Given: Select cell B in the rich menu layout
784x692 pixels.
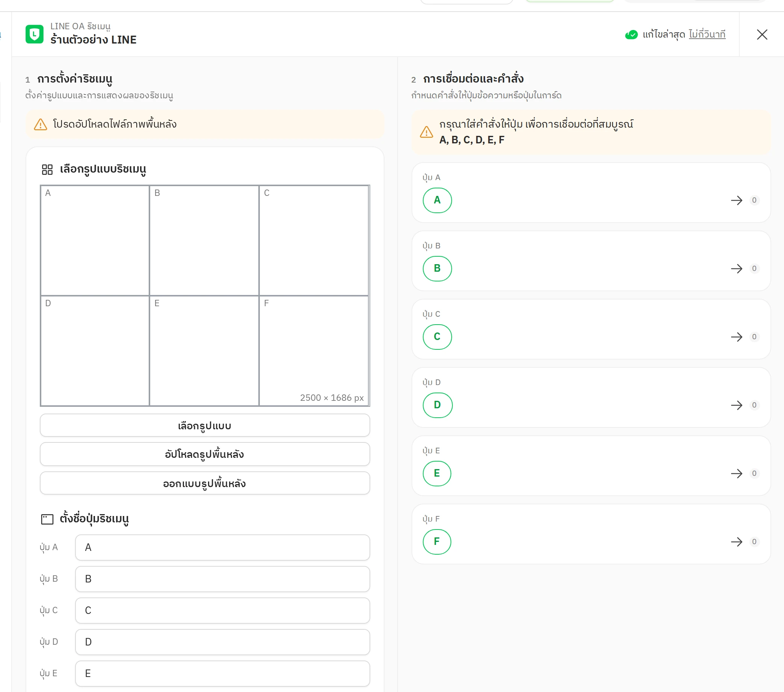Looking at the screenshot, I should (204, 241).
